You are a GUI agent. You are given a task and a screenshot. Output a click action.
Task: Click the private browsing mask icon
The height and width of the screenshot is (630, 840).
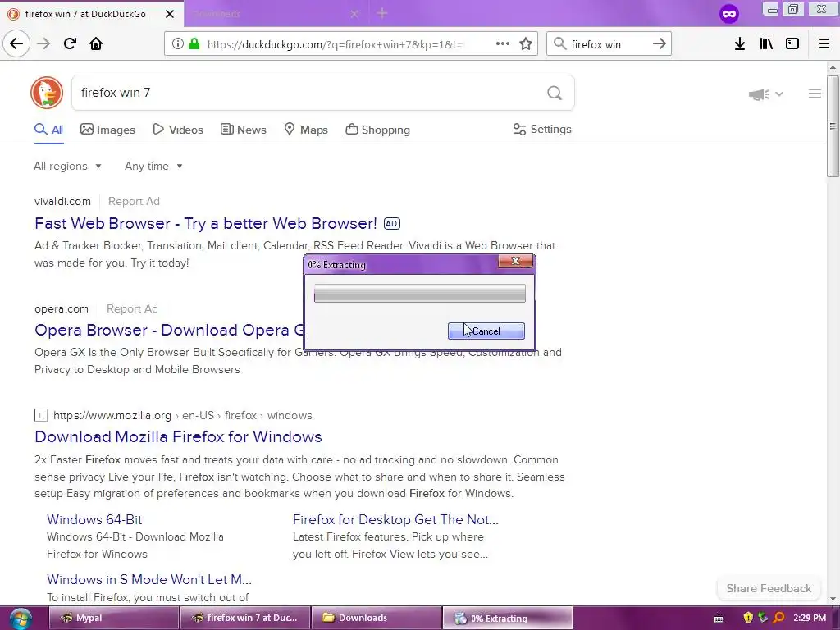pyautogui.click(x=729, y=14)
